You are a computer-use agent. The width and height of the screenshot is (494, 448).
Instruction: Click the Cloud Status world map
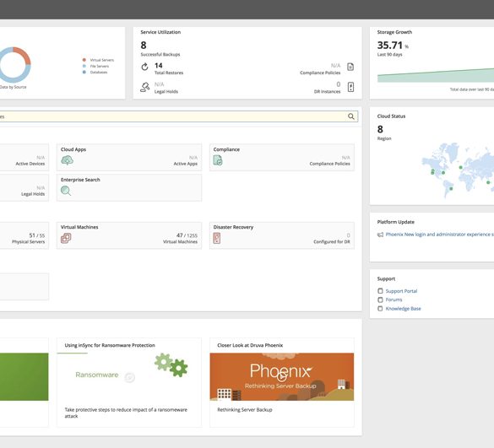458,170
